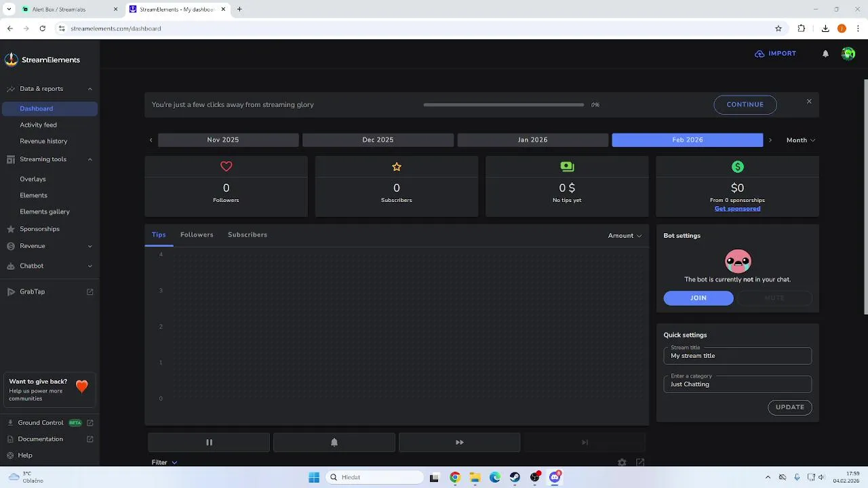Reload the browser page

tap(43, 28)
